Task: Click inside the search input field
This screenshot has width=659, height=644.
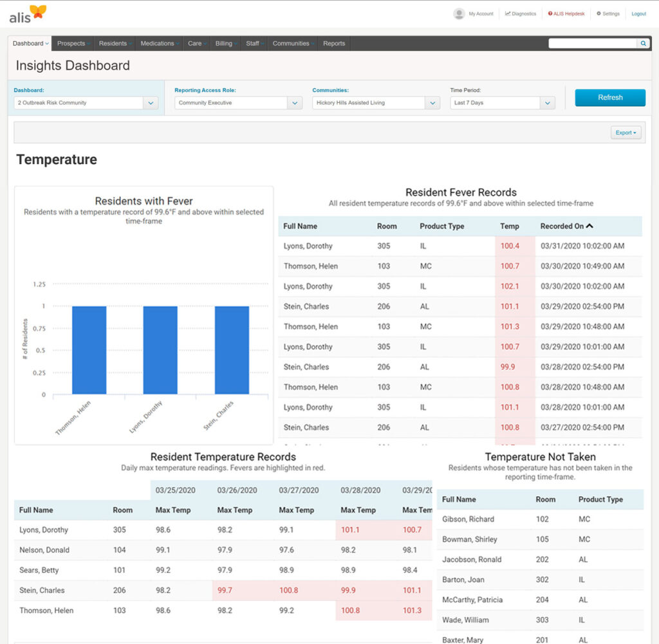Action: click(x=592, y=43)
